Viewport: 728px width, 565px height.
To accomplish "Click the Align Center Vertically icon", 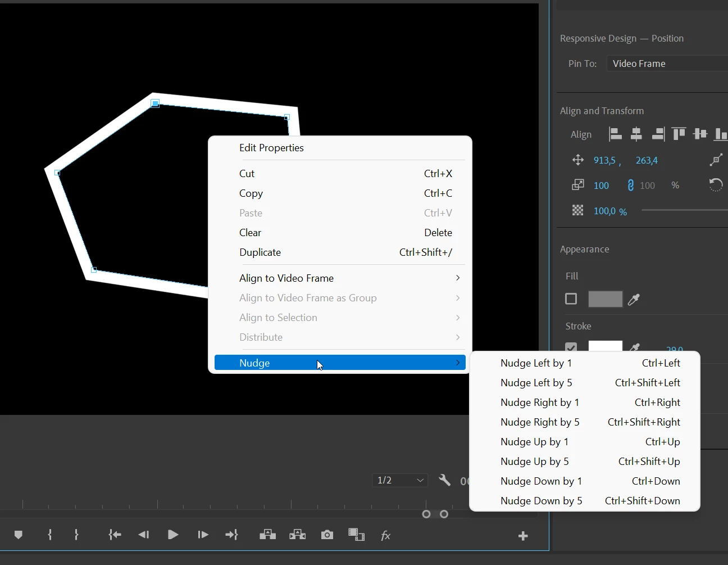I will click(x=700, y=134).
